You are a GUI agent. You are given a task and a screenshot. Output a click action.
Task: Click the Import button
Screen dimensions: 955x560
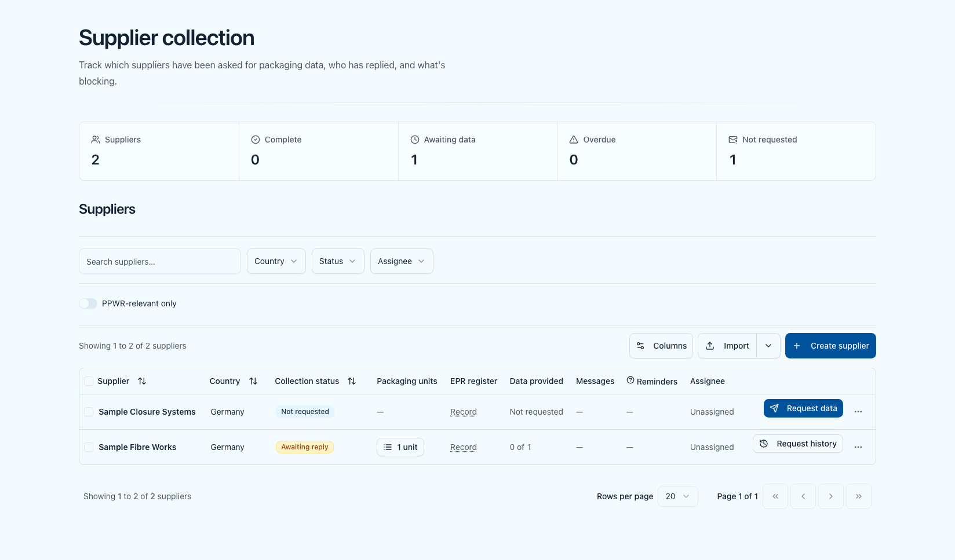(x=727, y=346)
